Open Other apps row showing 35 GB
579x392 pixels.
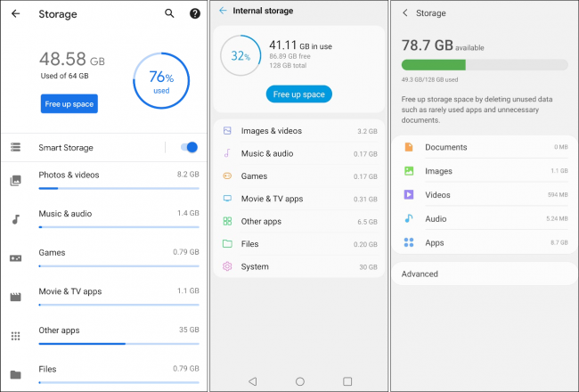pos(104,336)
